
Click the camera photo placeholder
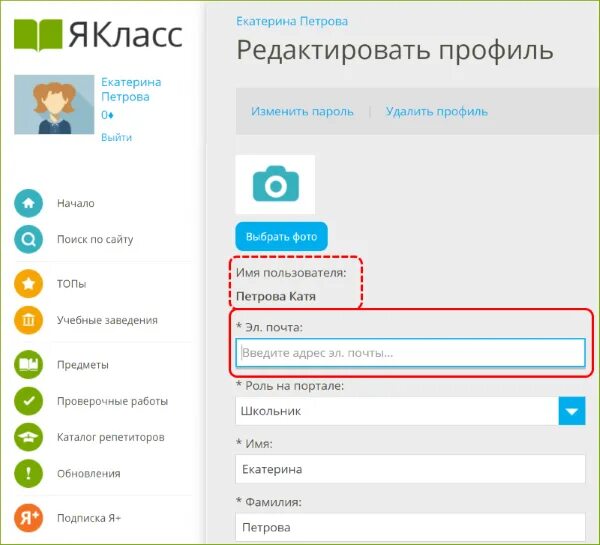click(x=276, y=184)
